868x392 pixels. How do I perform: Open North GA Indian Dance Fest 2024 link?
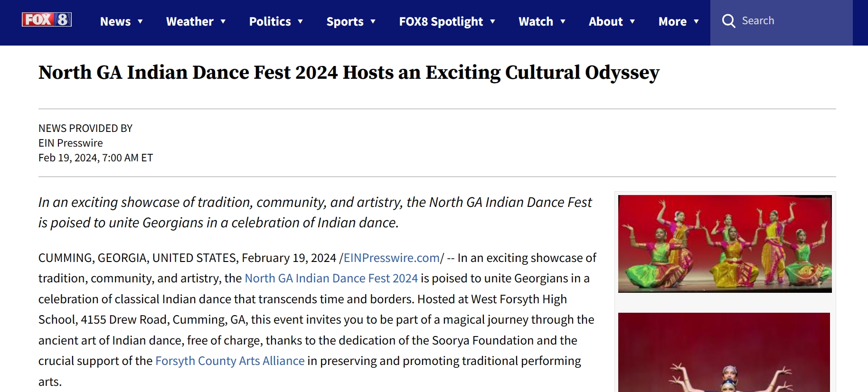click(331, 278)
